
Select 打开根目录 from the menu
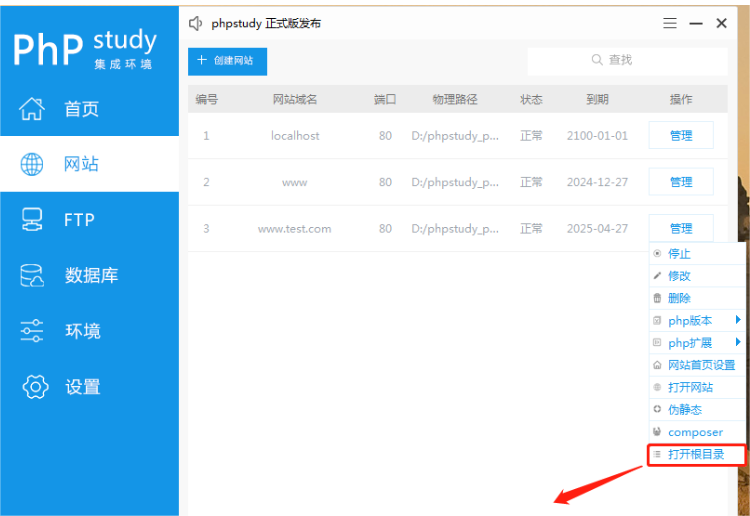point(697,454)
